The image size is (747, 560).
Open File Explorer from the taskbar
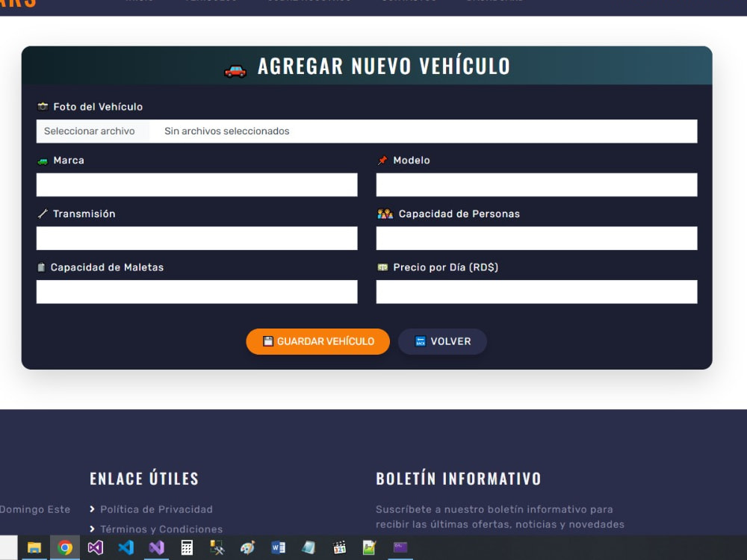(x=34, y=547)
